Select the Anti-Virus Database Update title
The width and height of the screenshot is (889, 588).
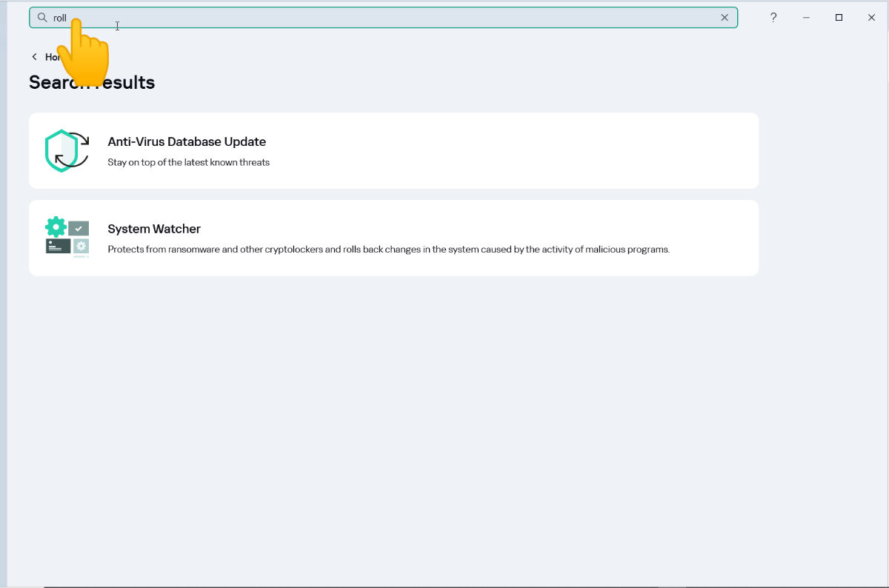pyautogui.click(x=187, y=141)
